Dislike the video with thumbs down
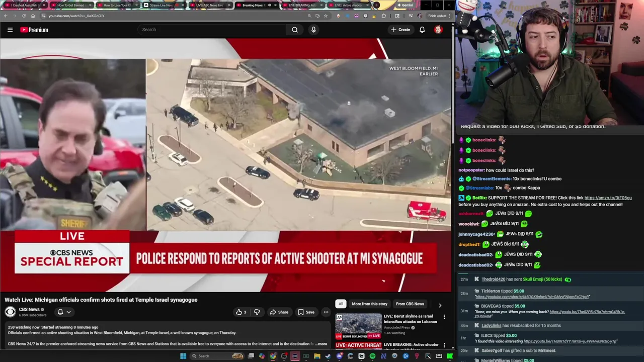This screenshot has width=644, height=362. click(257, 312)
